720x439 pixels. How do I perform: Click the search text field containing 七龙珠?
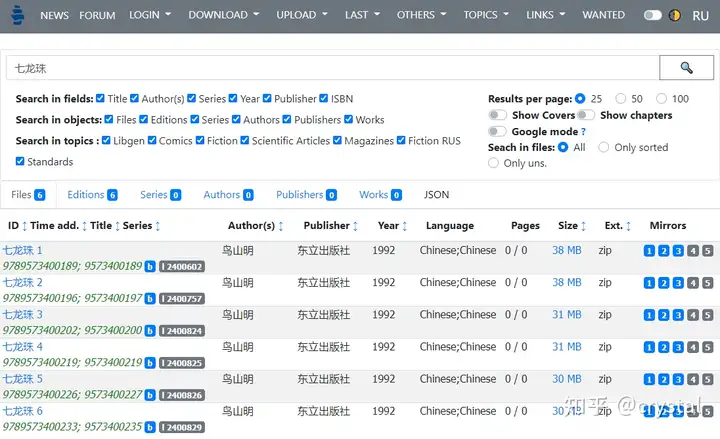coord(332,68)
